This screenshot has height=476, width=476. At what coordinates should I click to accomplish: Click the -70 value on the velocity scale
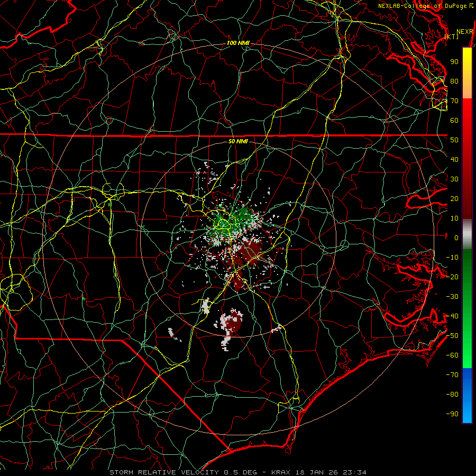[452, 375]
